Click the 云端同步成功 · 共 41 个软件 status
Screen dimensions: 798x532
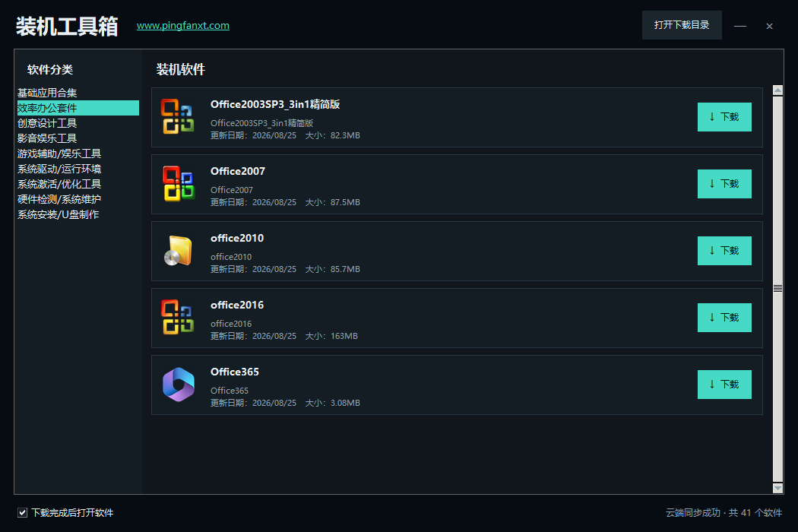(x=724, y=513)
